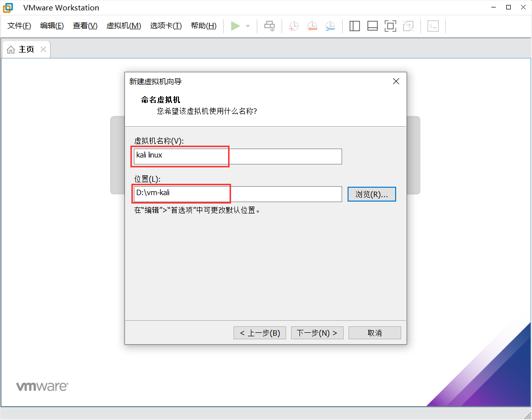Open the 选项卡(T) menu
The width and height of the screenshot is (532, 420).
point(166,26)
